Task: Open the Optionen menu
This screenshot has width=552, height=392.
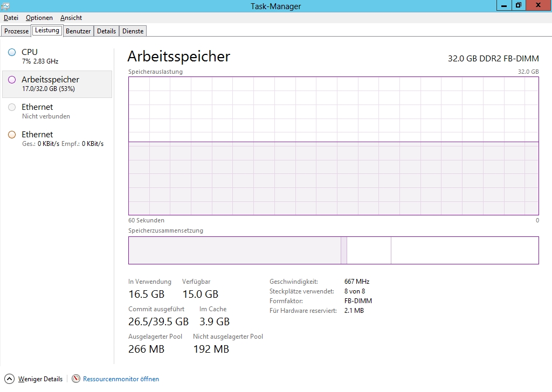Action: tap(39, 18)
